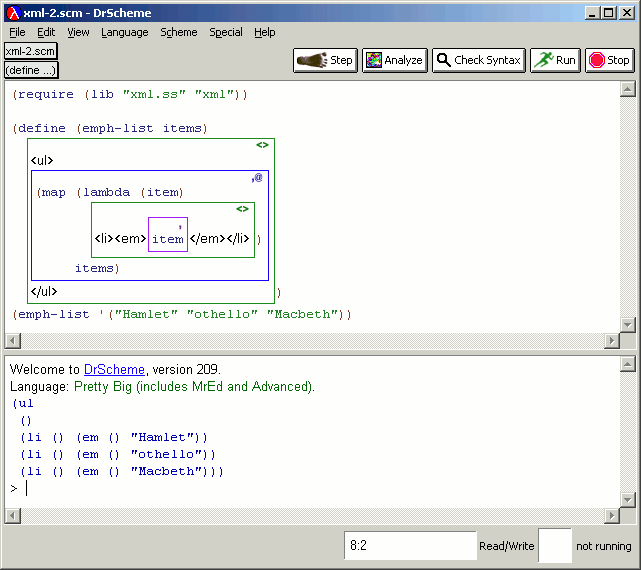Click the DrScheme lambda title bar icon
The height and width of the screenshot is (570, 641).
click(x=14, y=13)
